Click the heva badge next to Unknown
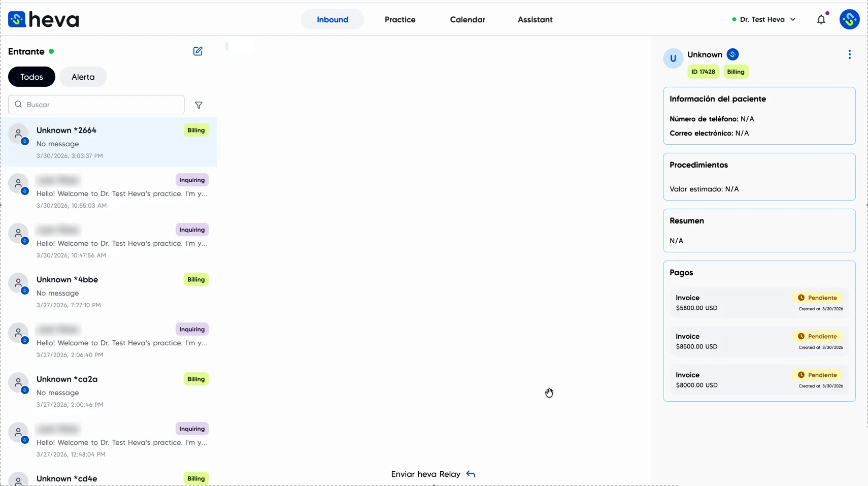Viewport: 868px width, 486px height. (732, 54)
